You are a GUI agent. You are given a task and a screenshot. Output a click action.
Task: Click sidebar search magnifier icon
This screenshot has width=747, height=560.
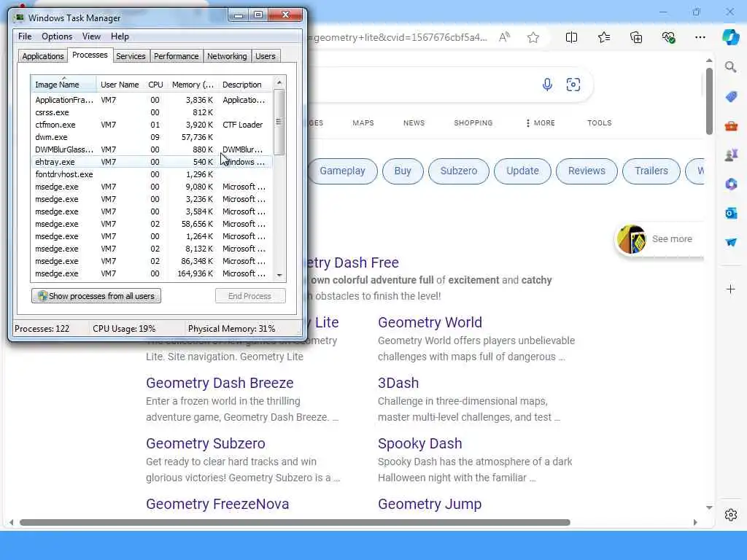(731, 67)
